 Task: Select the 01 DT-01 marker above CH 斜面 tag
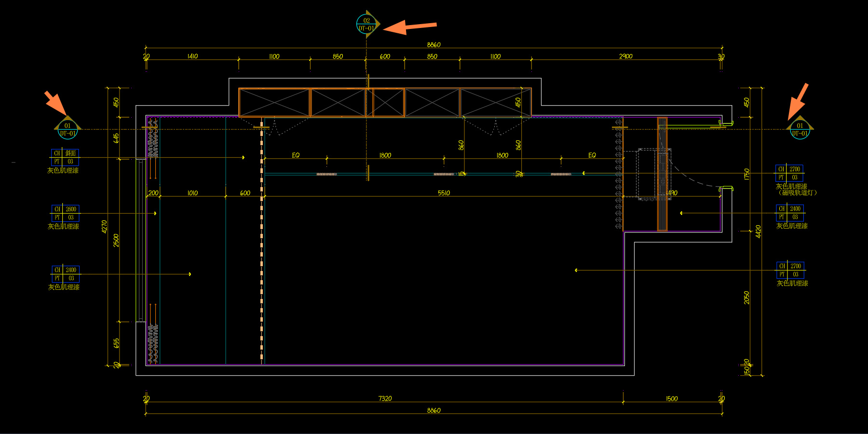click(68, 128)
